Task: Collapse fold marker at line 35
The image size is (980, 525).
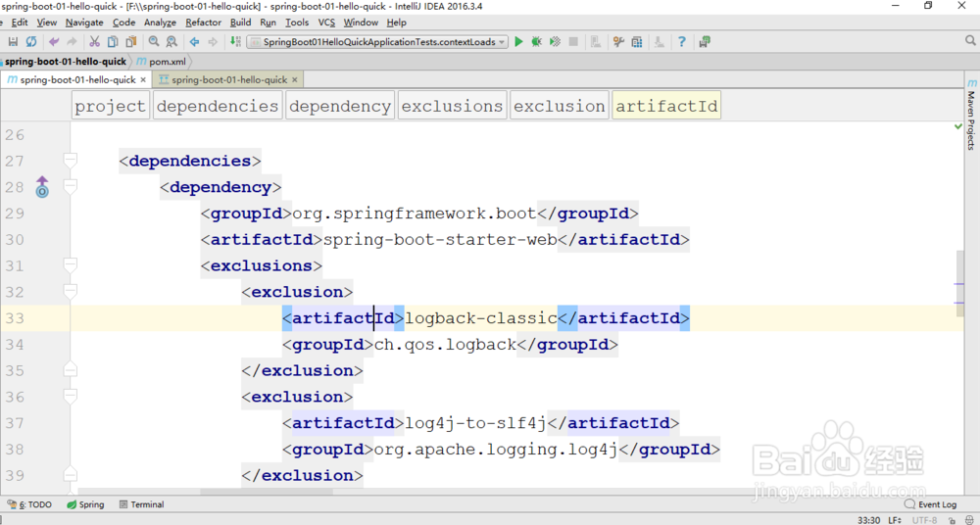Action: (x=71, y=369)
